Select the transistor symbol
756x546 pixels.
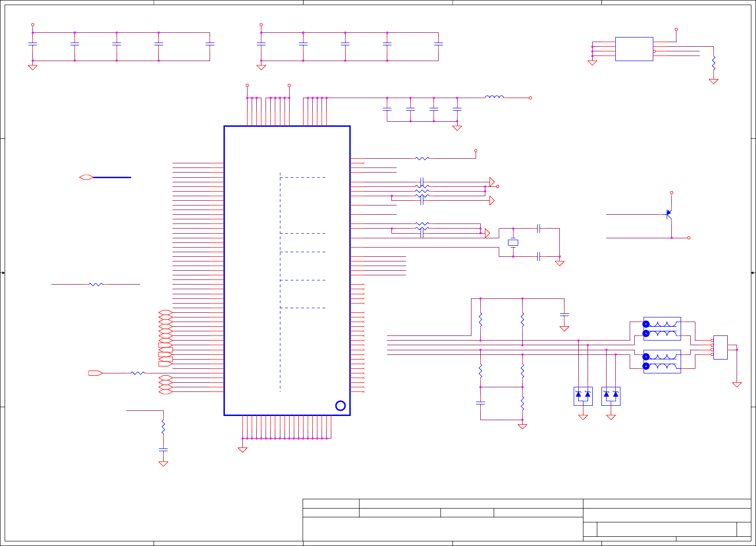pyautogui.click(x=669, y=214)
